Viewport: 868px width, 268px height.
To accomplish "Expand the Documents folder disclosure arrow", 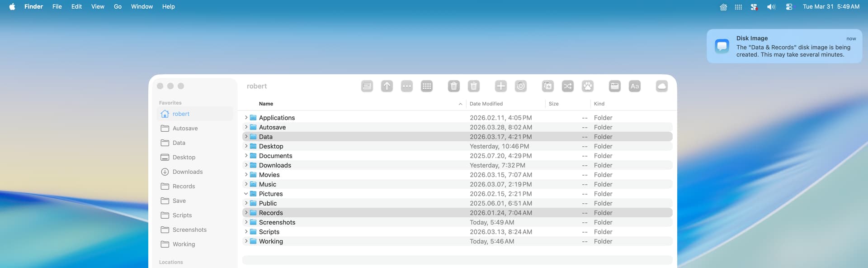I will (246, 156).
